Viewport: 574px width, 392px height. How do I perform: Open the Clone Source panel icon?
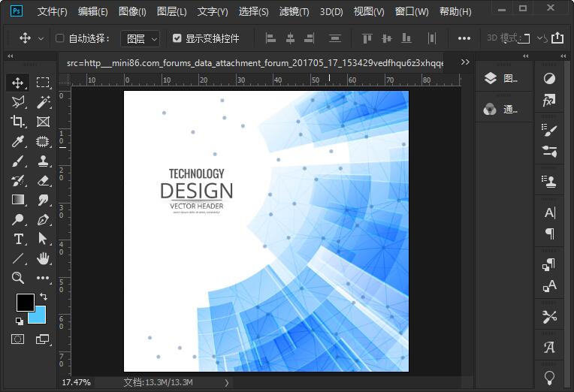click(x=549, y=182)
